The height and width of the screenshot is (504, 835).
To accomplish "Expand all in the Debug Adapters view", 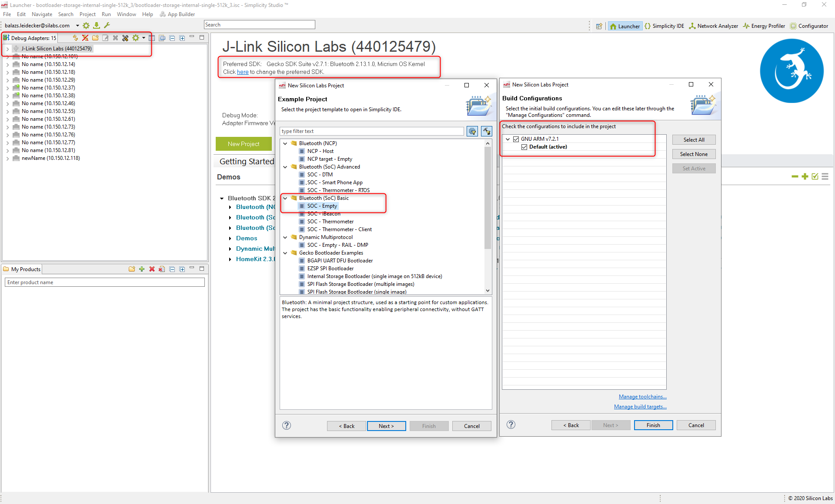I will tap(182, 38).
